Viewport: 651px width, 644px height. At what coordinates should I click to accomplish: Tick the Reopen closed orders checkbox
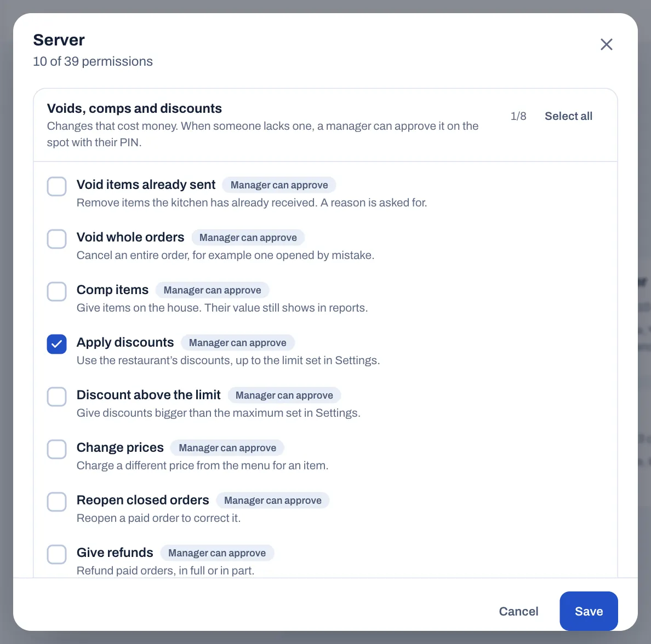[57, 502]
